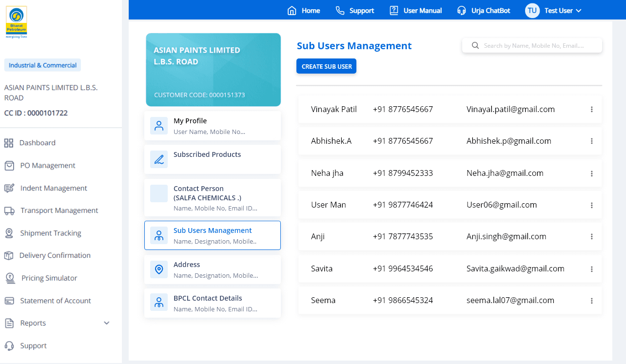Open the Test User dropdown arrow

579,11
